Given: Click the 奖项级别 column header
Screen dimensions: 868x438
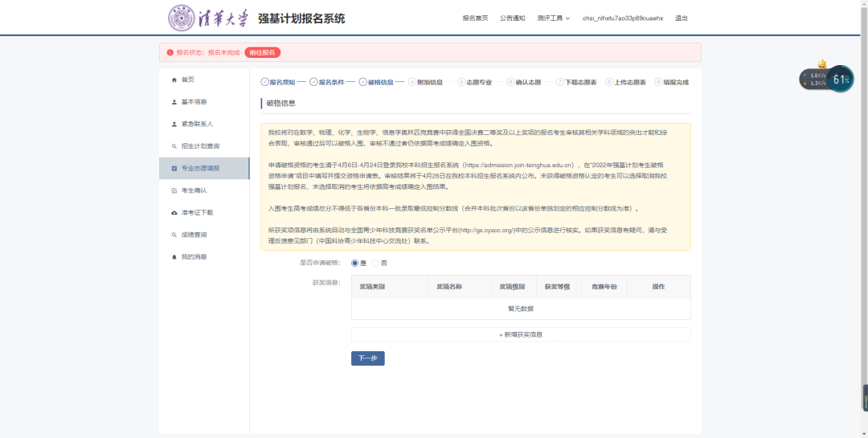Looking at the screenshot, I should click(x=512, y=287).
